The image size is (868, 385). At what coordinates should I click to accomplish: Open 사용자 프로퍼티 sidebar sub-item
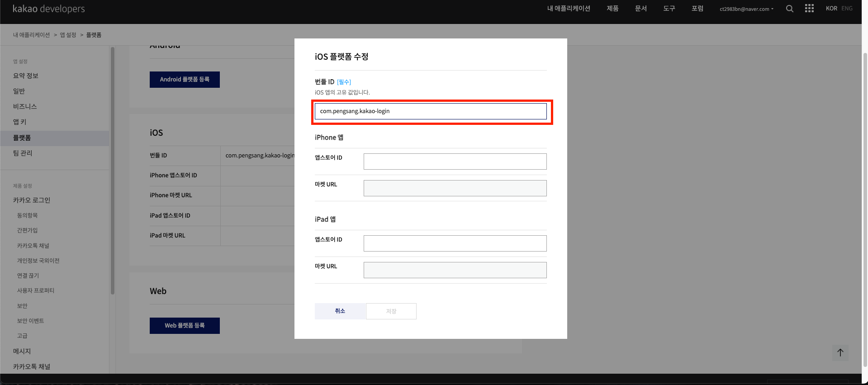[36, 290]
